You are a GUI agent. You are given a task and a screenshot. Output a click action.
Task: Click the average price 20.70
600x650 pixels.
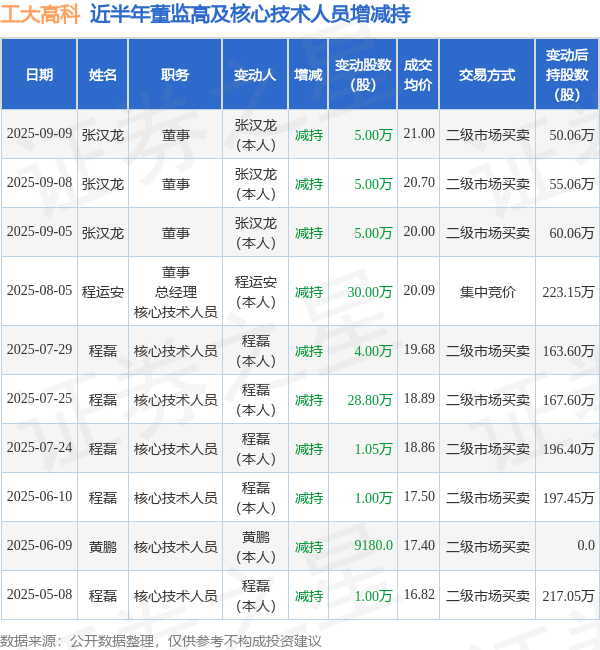coord(419,182)
